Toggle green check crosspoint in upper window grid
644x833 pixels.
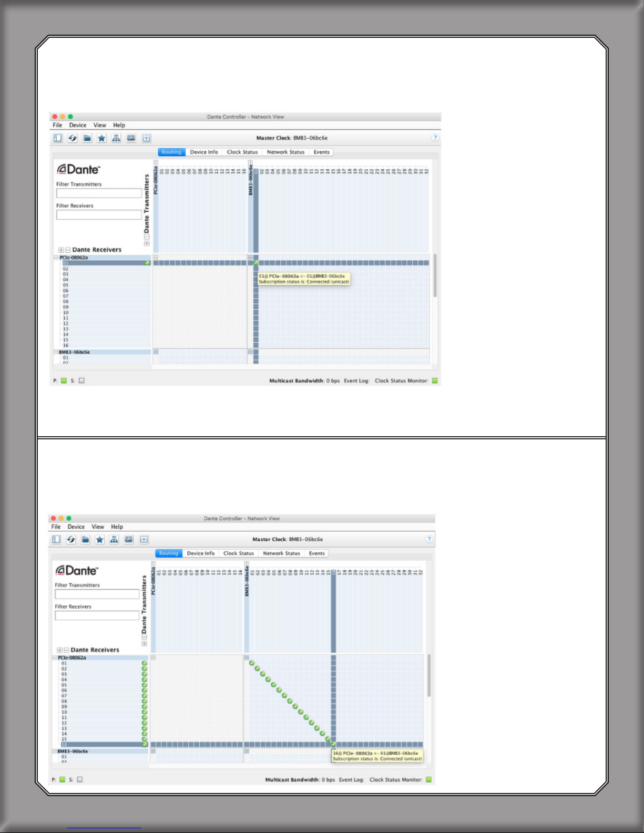(x=256, y=263)
